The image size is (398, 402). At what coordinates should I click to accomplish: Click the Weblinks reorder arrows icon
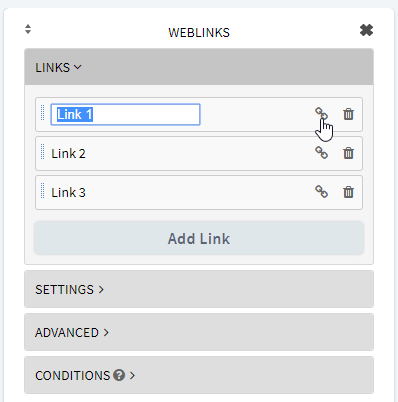pos(28,29)
